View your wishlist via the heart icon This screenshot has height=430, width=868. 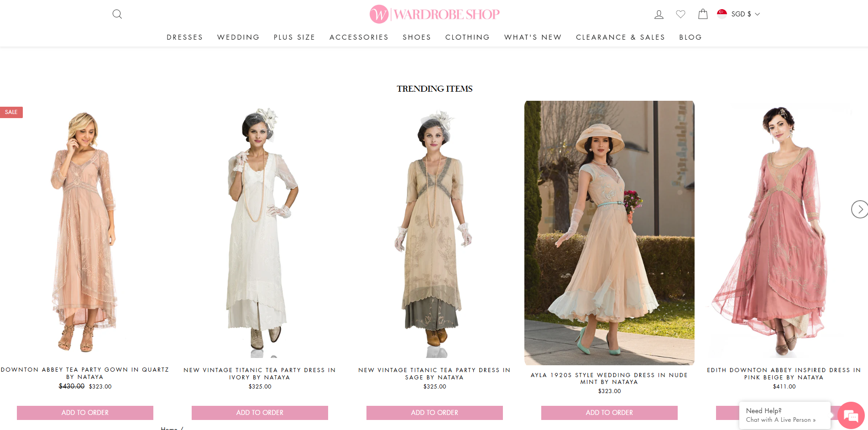coord(680,14)
